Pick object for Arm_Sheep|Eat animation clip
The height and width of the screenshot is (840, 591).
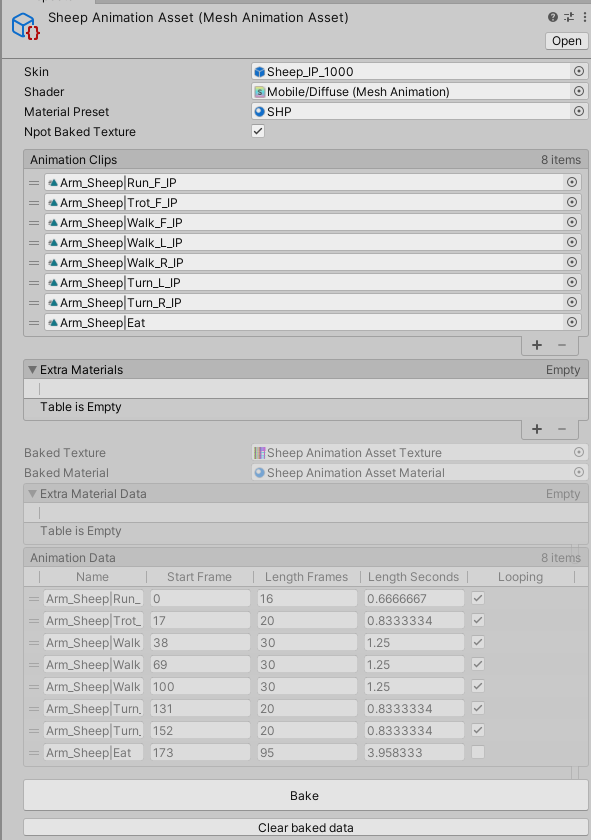point(572,322)
